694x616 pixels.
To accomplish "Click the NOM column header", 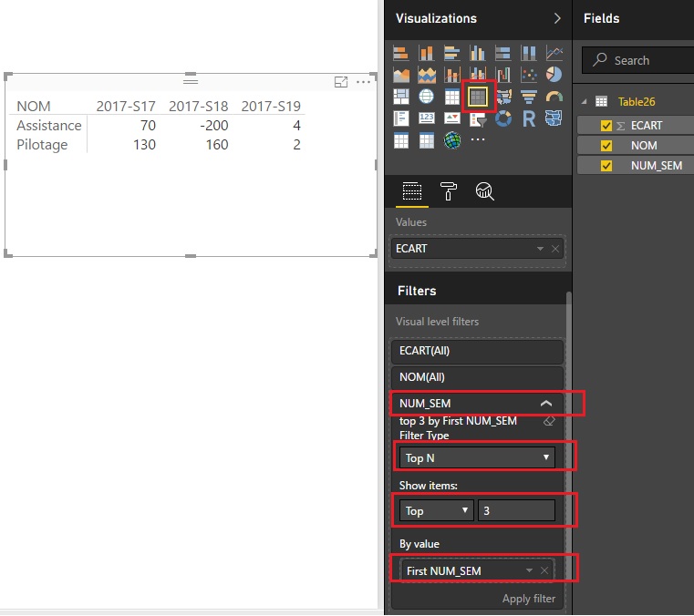I will pyautogui.click(x=34, y=106).
